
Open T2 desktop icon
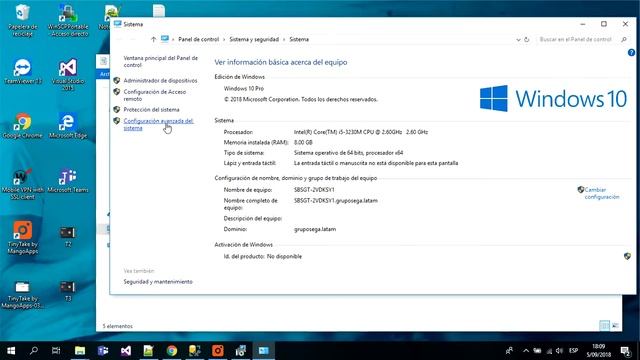coord(68,236)
